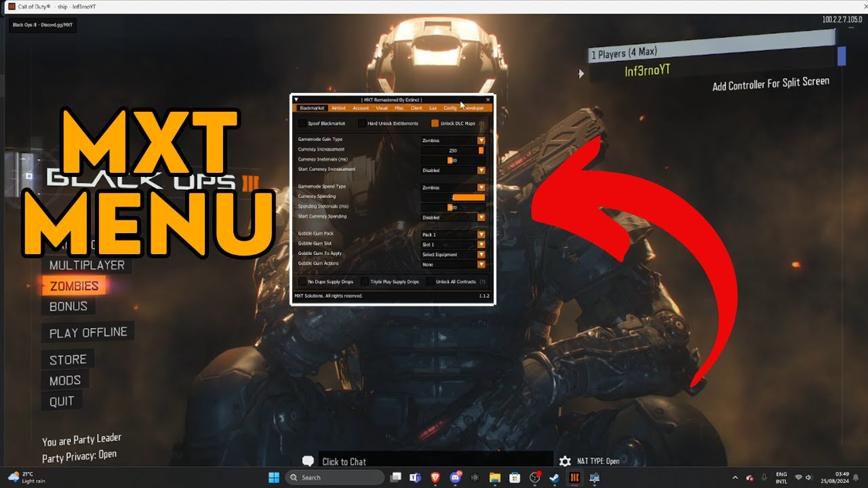The image size is (868, 488).
Task: Collapse the MXT menu with the title triangle
Action: click(296, 100)
